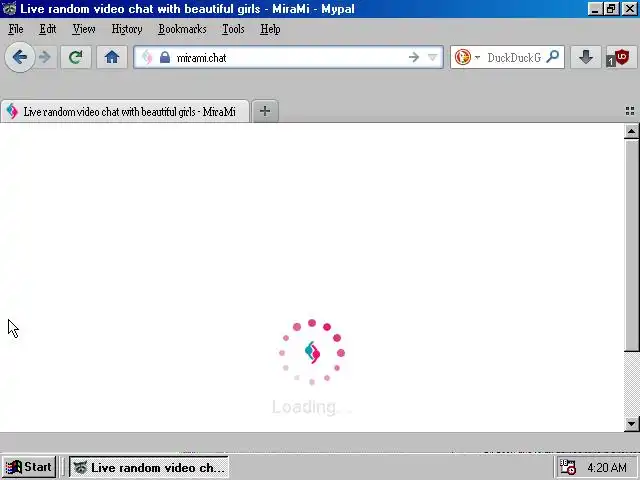Screen dimensions: 640x480
Task: Open the Bookmarks menu
Action: coord(182,29)
